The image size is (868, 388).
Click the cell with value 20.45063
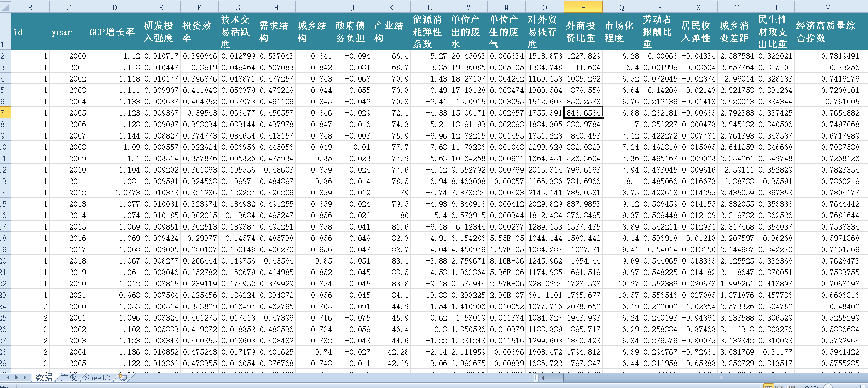click(x=468, y=56)
